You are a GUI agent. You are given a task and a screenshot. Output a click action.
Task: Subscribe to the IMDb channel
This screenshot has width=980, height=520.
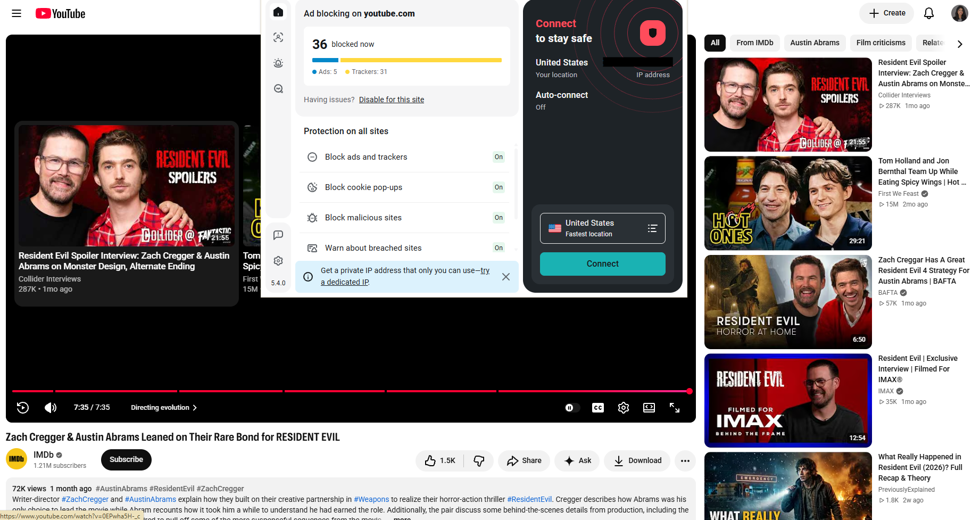[126, 460]
